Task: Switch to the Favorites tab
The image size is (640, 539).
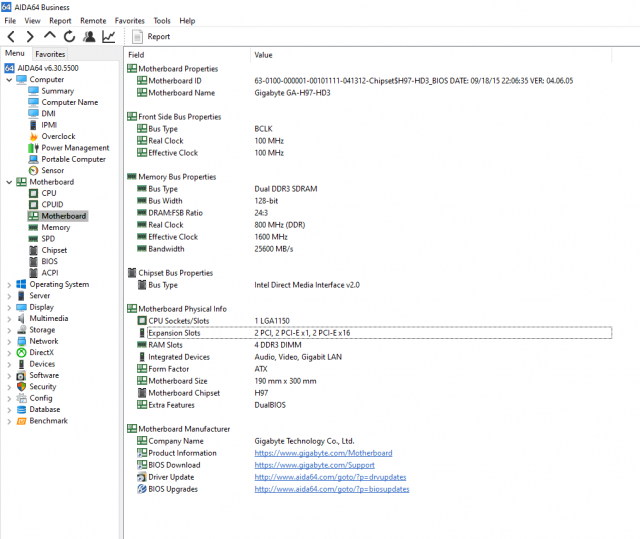Action: click(50, 54)
